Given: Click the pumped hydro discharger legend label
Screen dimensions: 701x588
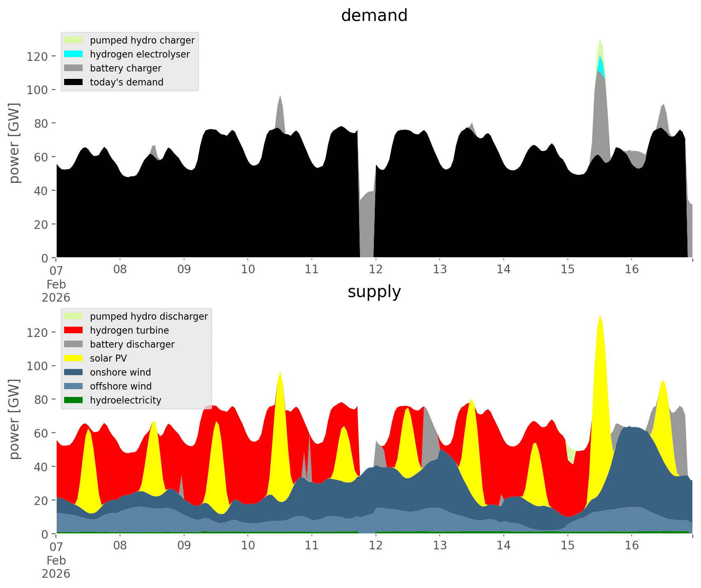Looking at the screenshot, I should pyautogui.click(x=149, y=316).
